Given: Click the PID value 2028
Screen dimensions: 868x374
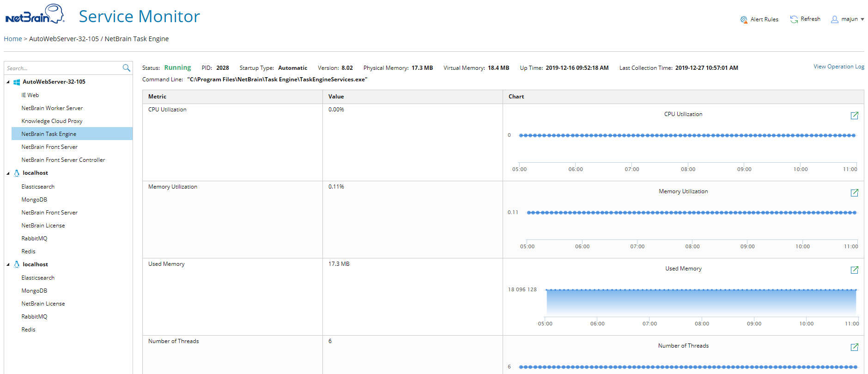Looking at the screenshot, I should (x=223, y=68).
